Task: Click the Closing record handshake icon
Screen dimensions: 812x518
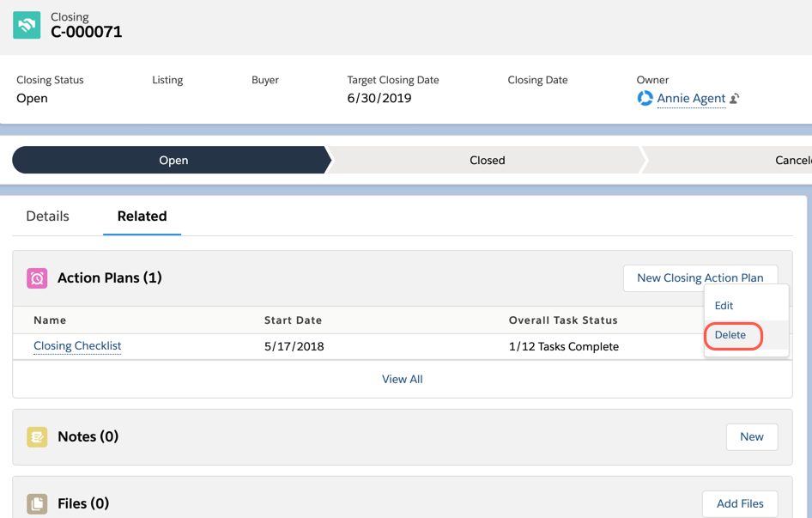Action: click(26, 25)
